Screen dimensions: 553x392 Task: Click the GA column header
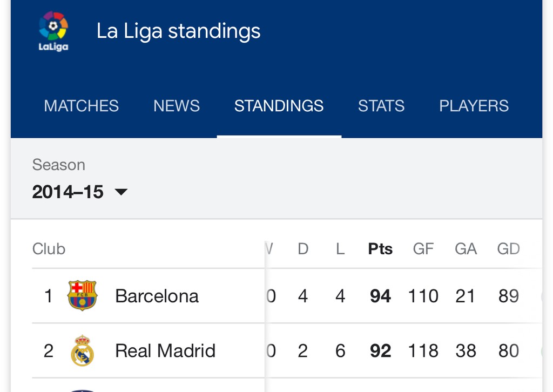click(466, 249)
